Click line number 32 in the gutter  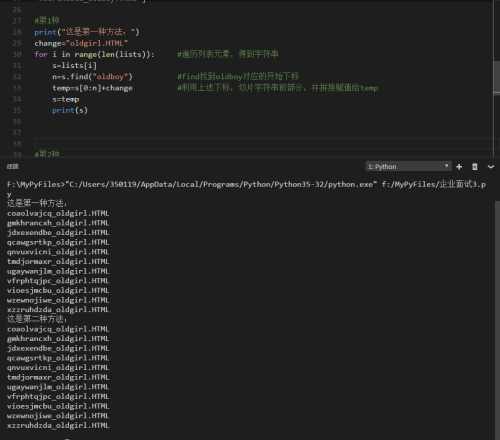(x=17, y=77)
